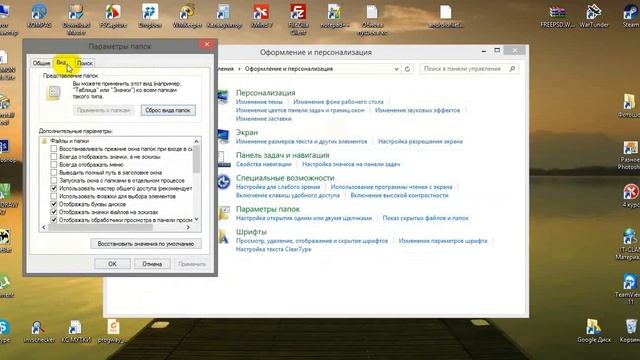The width and height of the screenshot is (640, 360).
Task: Open 'Показ скрытых файлов и папок' link
Action: coord(425,218)
